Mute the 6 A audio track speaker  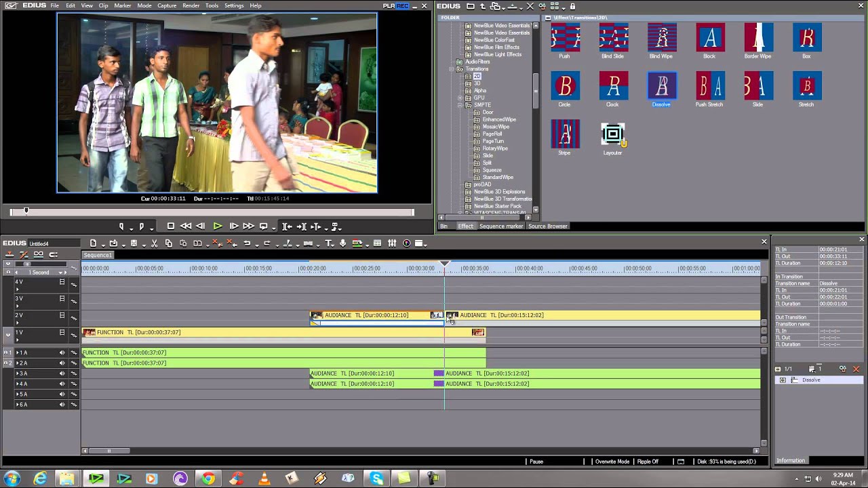click(62, 405)
